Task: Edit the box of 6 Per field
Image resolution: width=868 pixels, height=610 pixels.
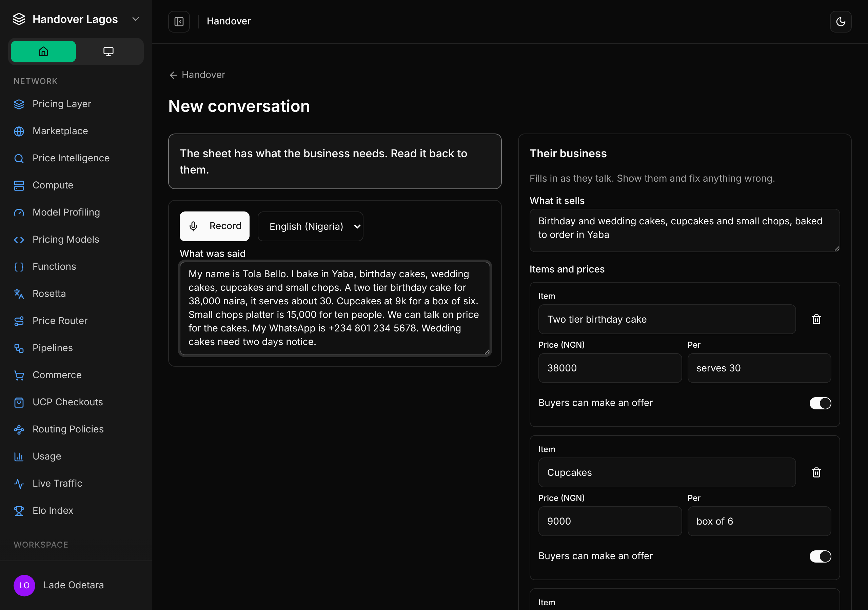Action: coord(759,521)
